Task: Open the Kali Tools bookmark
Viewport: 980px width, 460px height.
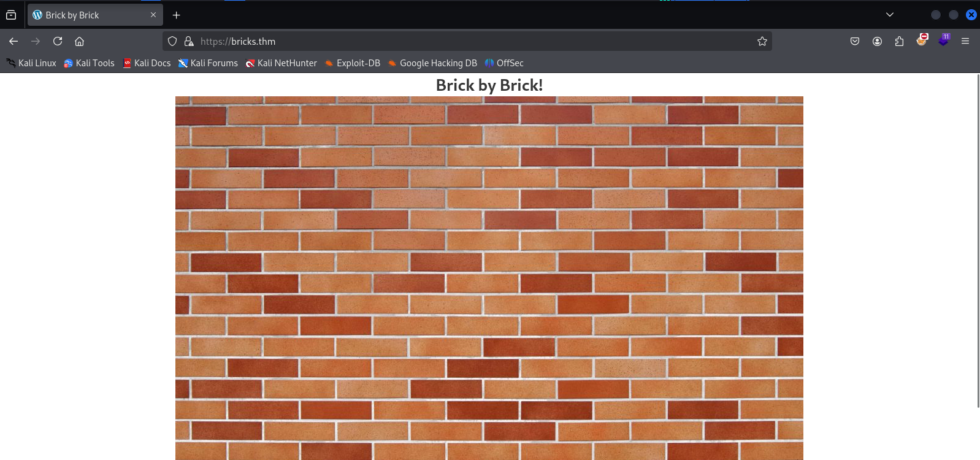Action: (x=89, y=63)
